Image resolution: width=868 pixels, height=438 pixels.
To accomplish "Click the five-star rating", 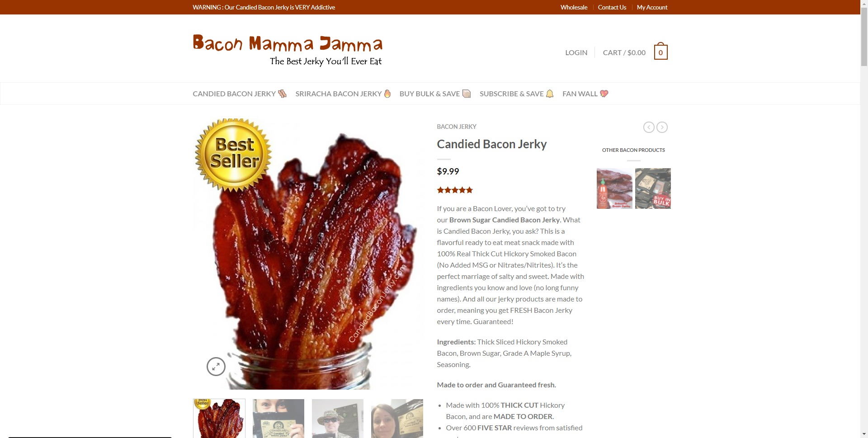I will click(455, 190).
